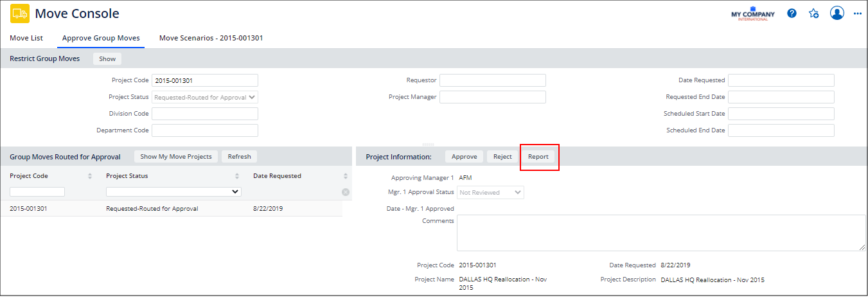Click the yellow Move Console truck icon
Viewport: 868px width, 302px height.
pos(20,13)
